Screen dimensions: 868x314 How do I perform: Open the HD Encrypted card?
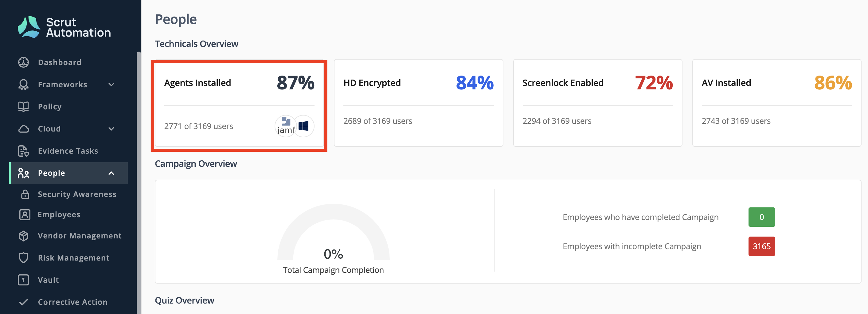(x=419, y=103)
